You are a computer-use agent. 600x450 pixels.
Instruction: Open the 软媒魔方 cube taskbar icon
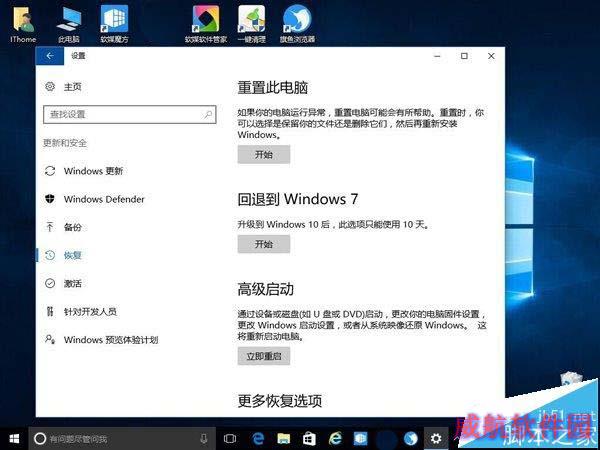click(360, 439)
